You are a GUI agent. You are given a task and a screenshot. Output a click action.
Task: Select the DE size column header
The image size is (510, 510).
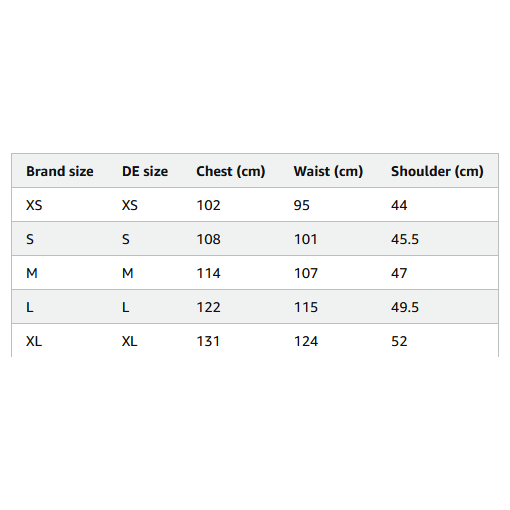(x=145, y=171)
